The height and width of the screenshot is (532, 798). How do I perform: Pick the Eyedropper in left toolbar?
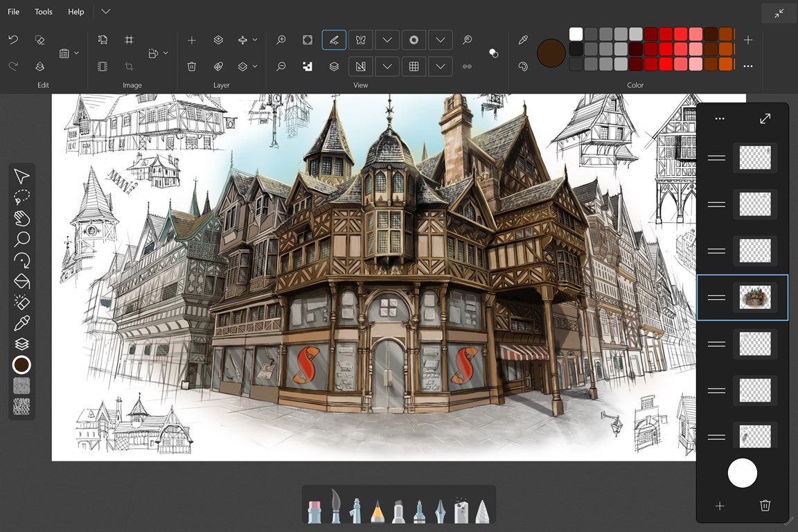(x=21, y=323)
